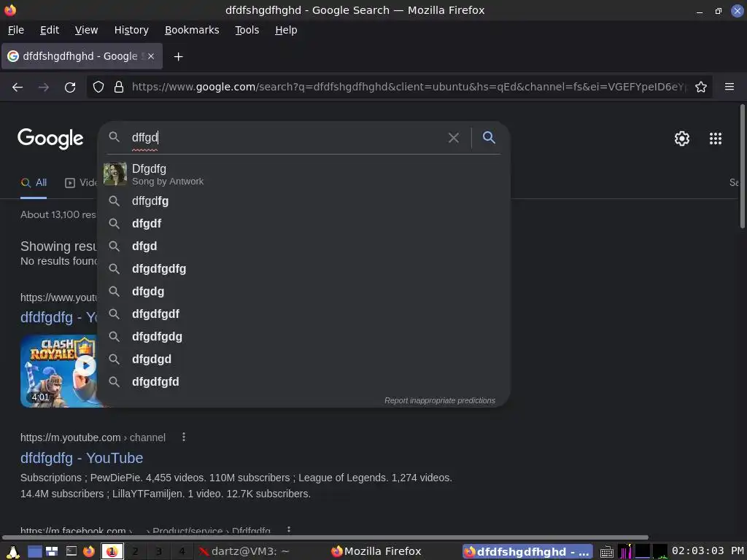Switch to workspace 3

[x=158, y=551]
